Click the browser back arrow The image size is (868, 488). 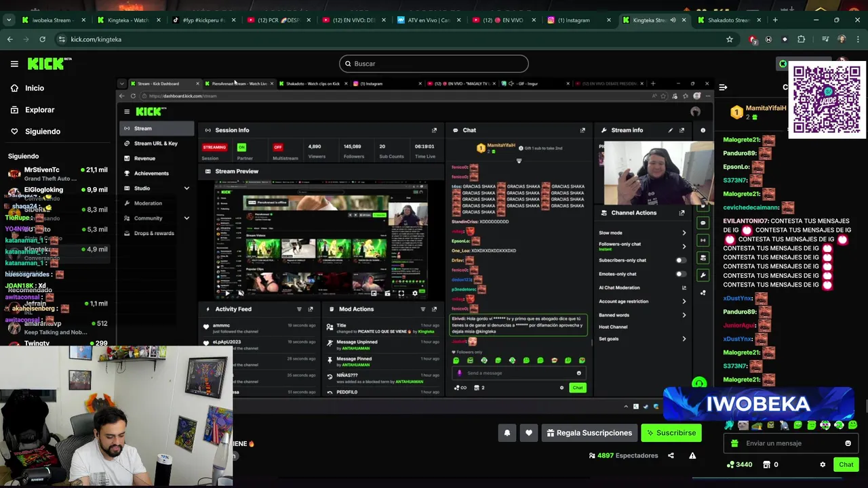[x=10, y=39]
